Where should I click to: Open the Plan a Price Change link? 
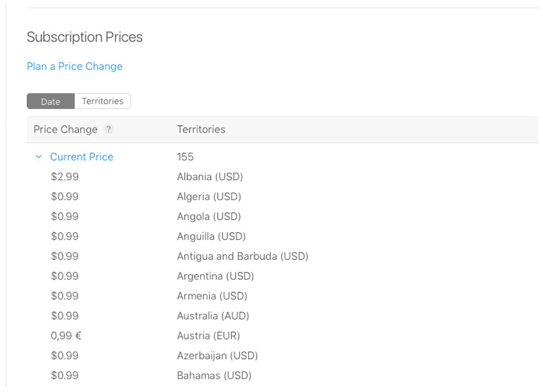point(74,66)
